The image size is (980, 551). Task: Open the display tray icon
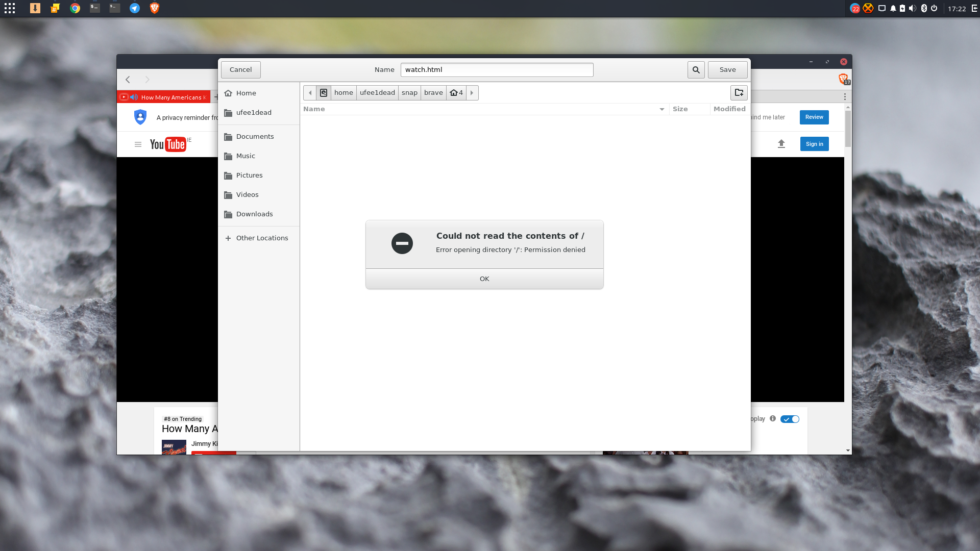point(881,8)
